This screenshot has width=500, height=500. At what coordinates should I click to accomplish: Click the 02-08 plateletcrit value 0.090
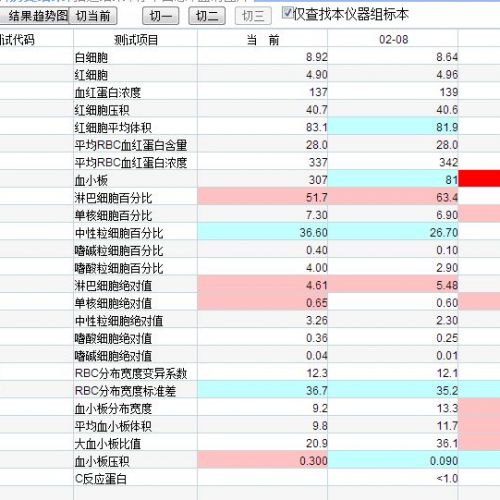[x=444, y=461]
